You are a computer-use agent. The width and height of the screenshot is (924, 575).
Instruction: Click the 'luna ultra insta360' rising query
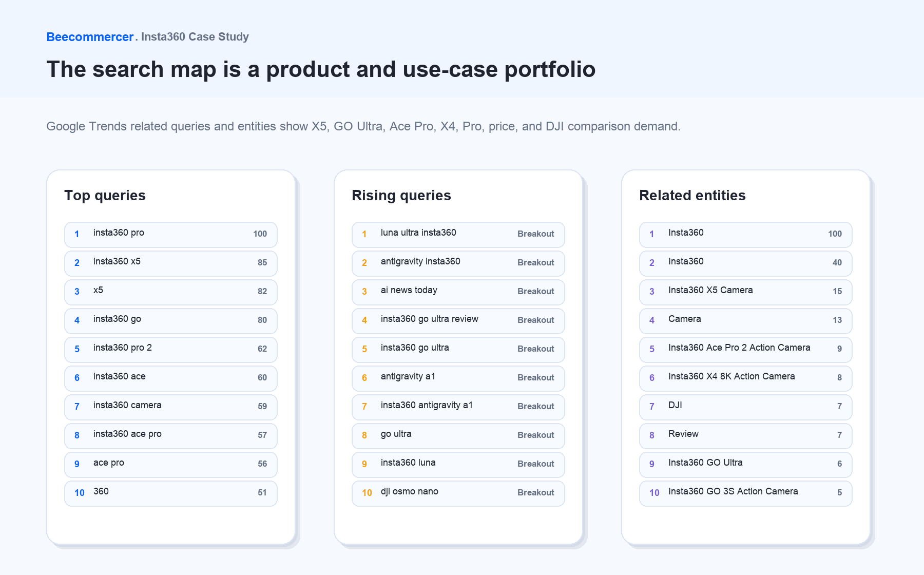click(x=458, y=235)
